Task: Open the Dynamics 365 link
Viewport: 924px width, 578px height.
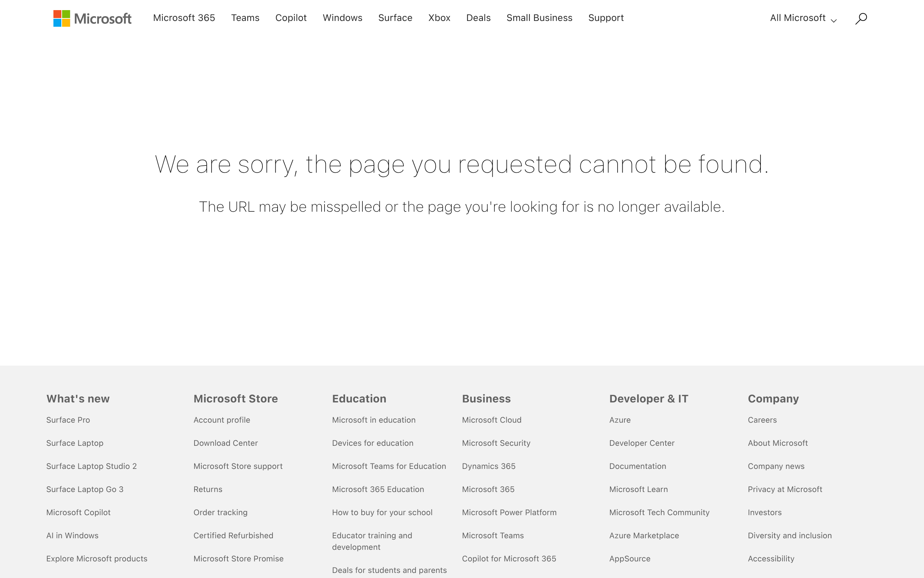Action: coord(489,466)
